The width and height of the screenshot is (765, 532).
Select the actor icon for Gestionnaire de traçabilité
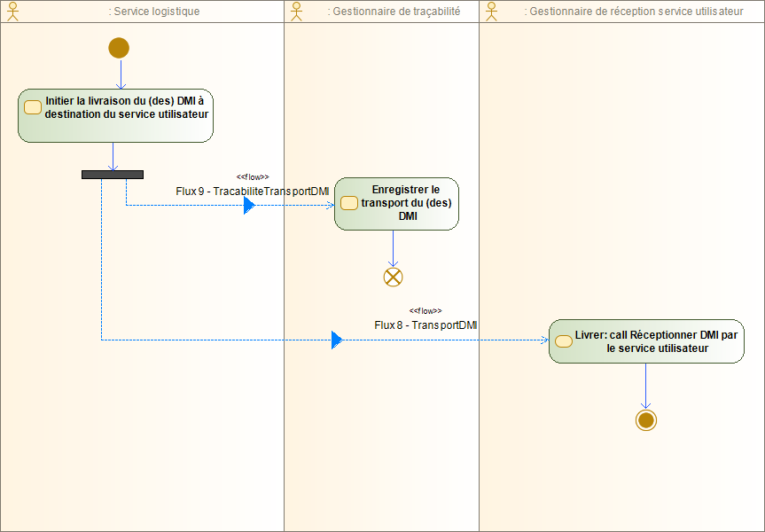294,12
